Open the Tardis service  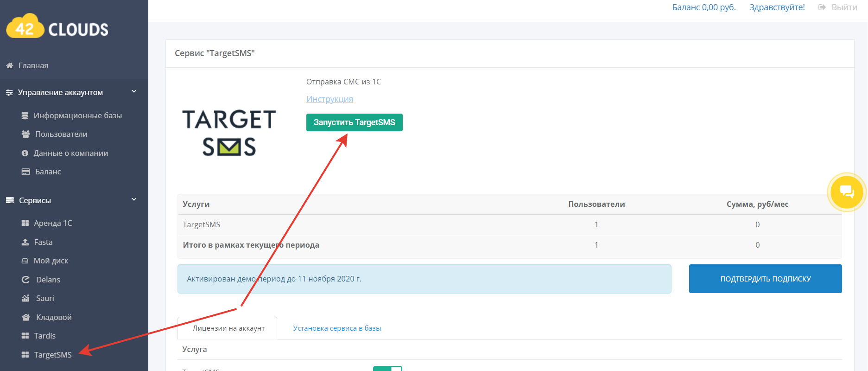click(x=44, y=336)
